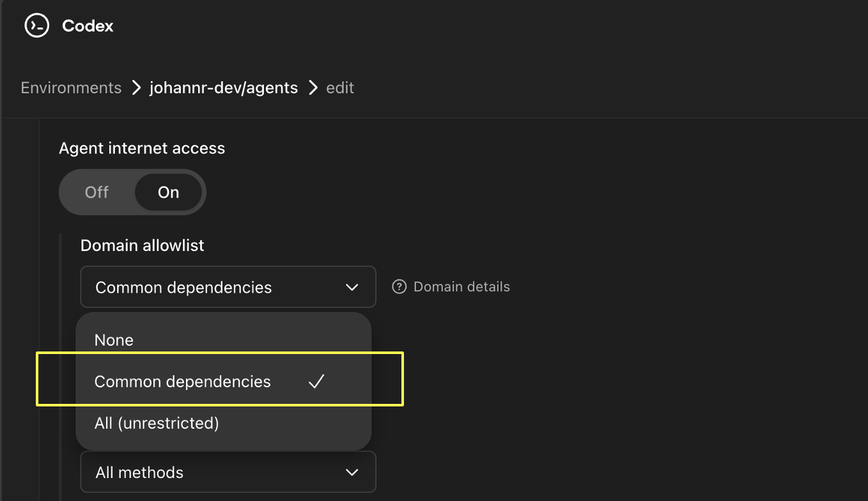
Task: Click the All methods dropdown arrow
Action: click(x=352, y=473)
